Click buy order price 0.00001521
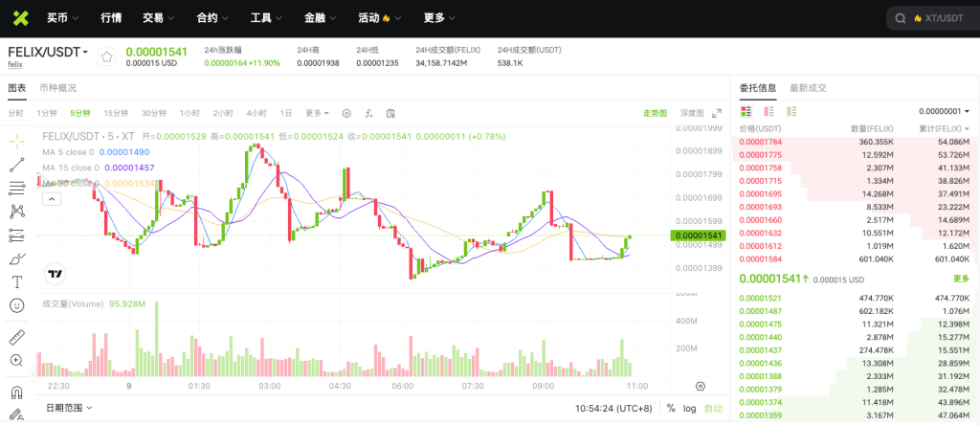 click(761, 298)
